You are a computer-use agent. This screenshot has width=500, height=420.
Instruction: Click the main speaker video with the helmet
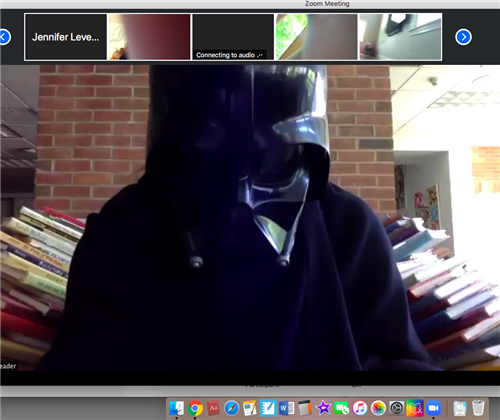250,218
